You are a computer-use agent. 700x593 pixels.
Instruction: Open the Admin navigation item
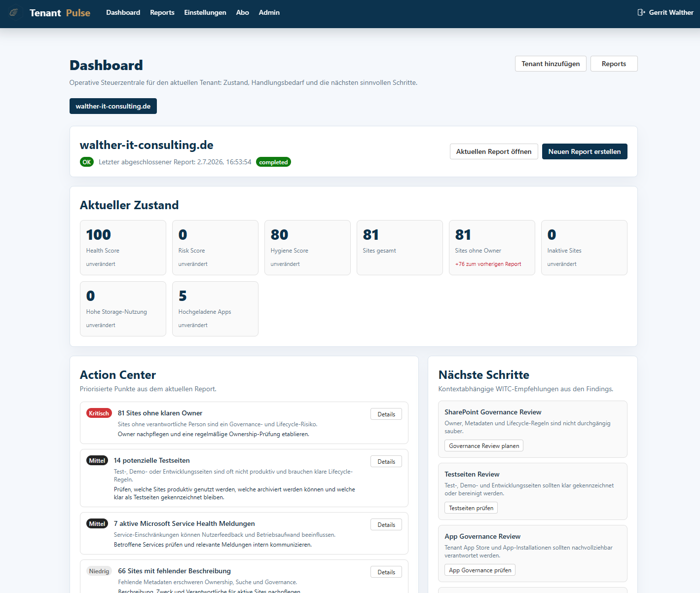[x=269, y=12]
